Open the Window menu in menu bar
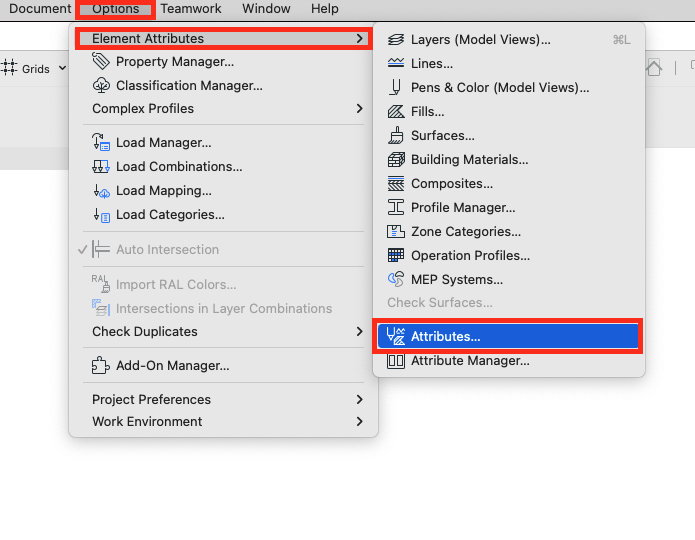Screen dimensions: 695x540 pyautogui.click(x=266, y=9)
